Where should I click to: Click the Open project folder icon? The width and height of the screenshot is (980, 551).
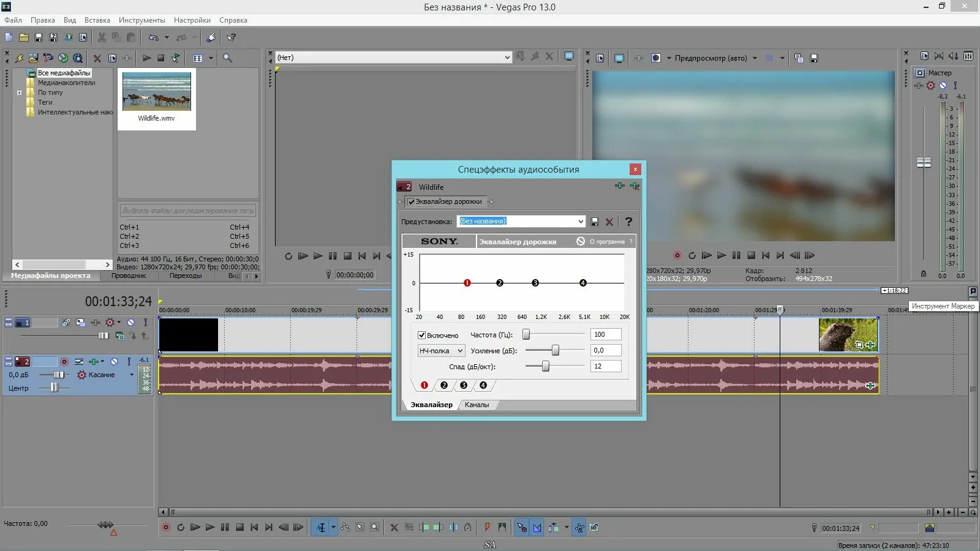(23, 37)
